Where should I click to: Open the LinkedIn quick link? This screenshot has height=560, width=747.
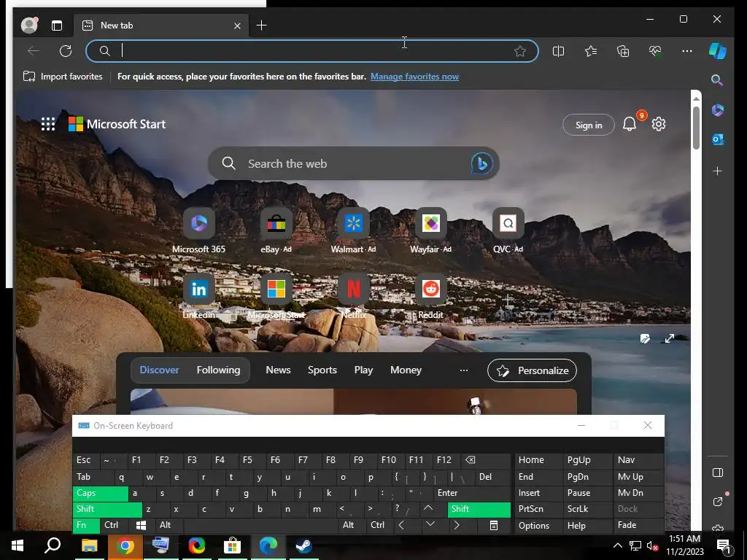pos(198,296)
